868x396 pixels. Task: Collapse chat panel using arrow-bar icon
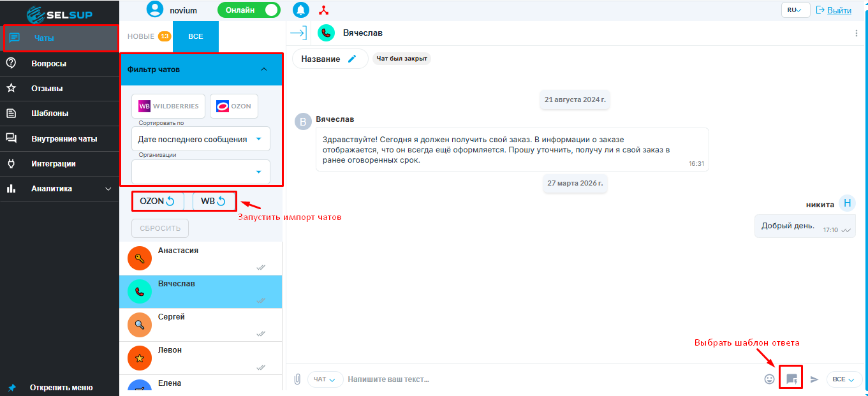click(x=298, y=33)
